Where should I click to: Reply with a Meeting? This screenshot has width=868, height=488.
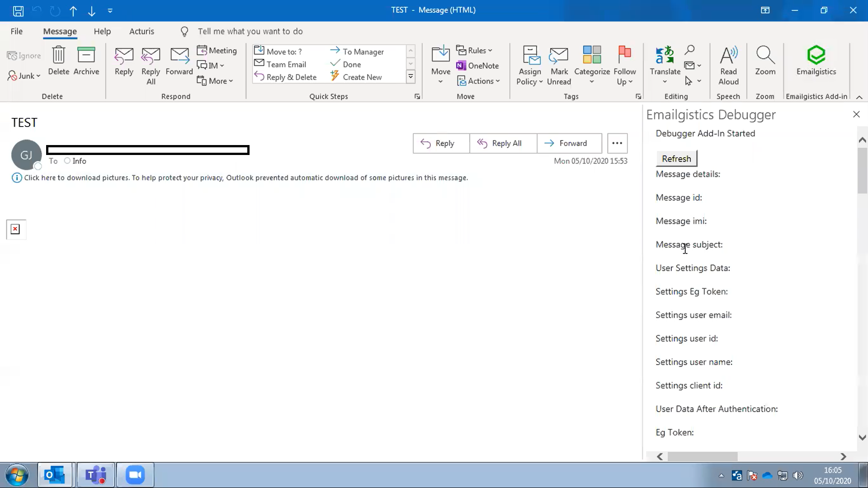[217, 51]
